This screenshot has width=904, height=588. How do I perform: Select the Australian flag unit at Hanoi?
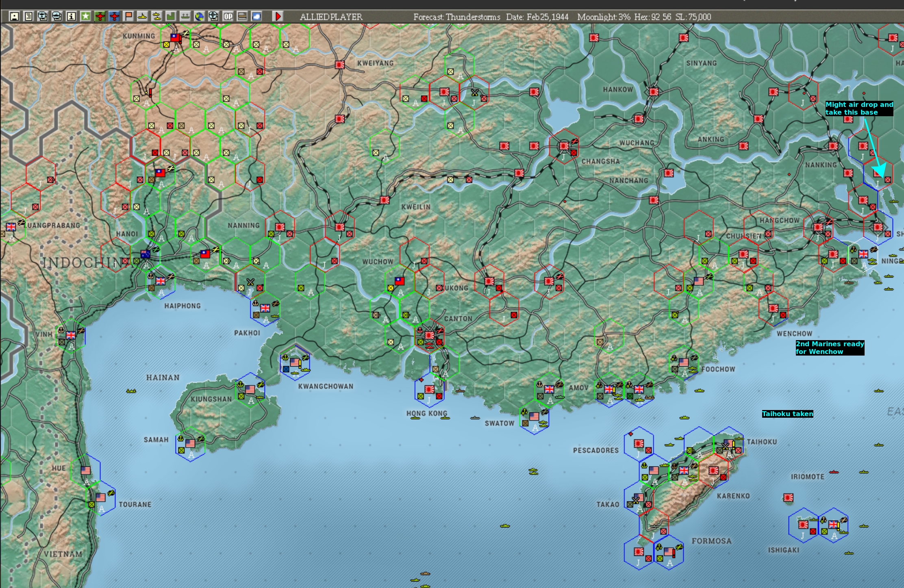145,254
